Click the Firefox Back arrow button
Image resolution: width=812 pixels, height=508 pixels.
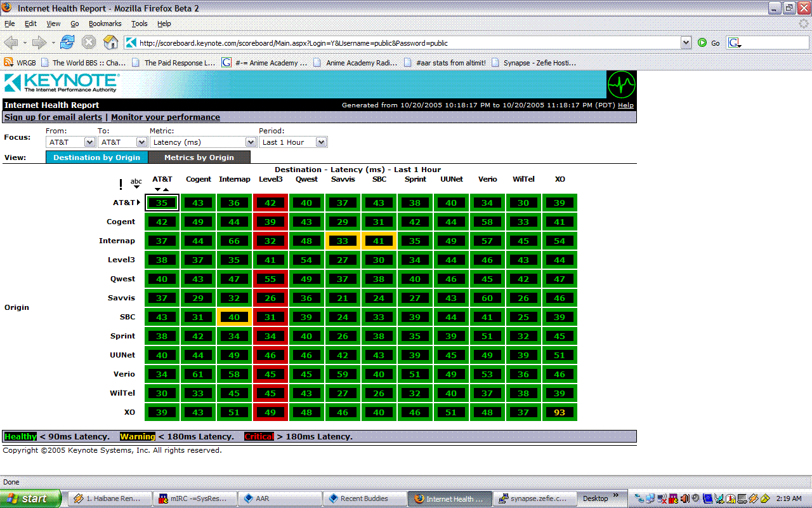pyautogui.click(x=11, y=43)
